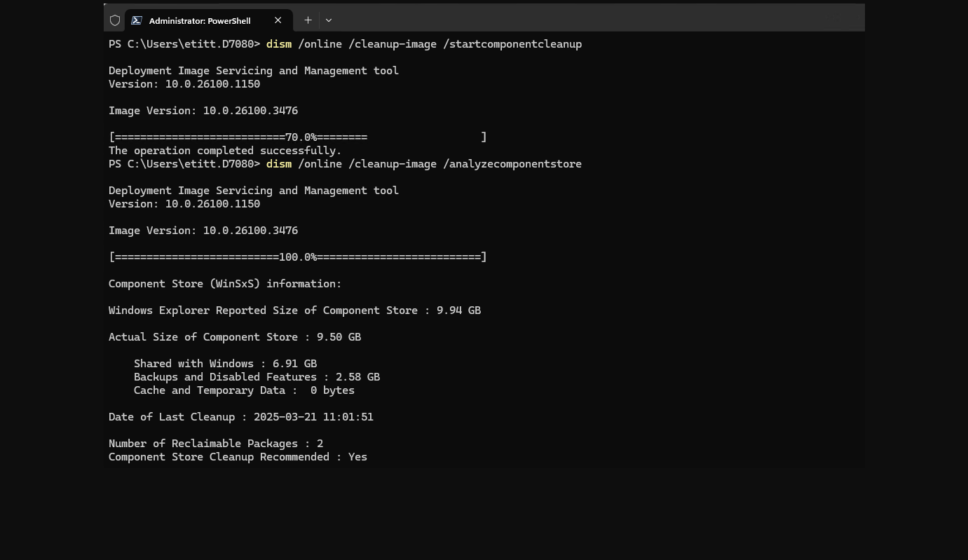This screenshot has height=560, width=968.
Task: Click the /startcomponentcleanup argument text
Action: 512,44
